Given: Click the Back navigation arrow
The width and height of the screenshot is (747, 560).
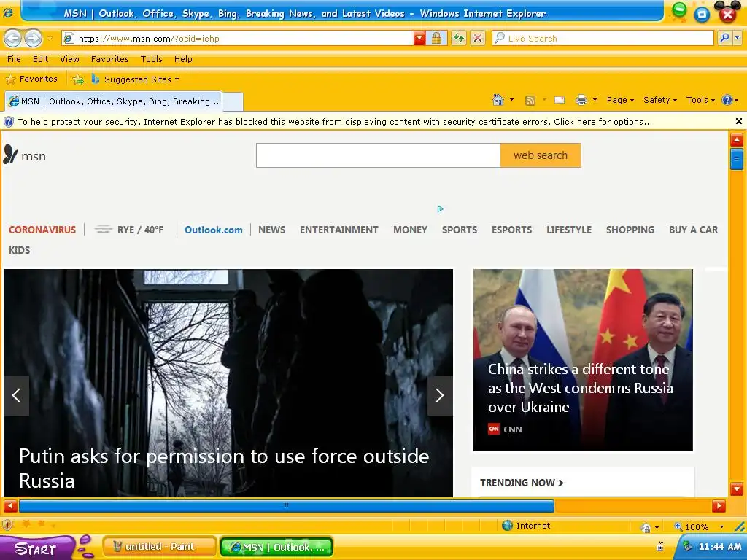Looking at the screenshot, I should pyautogui.click(x=13, y=39).
